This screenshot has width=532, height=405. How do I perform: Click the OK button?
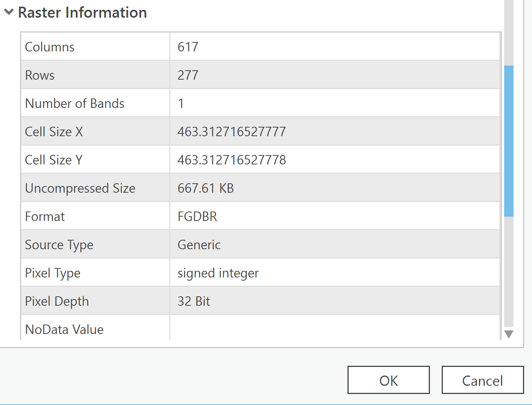[388, 380]
